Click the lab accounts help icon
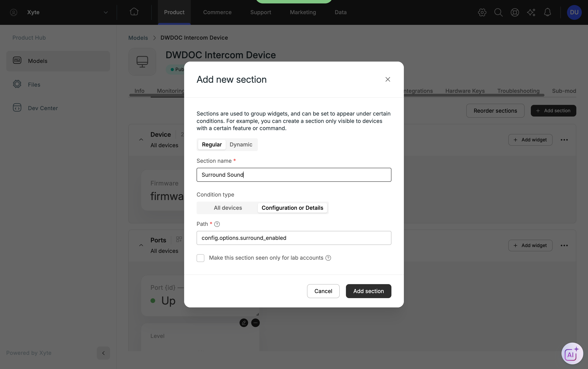588x369 pixels. (x=328, y=258)
